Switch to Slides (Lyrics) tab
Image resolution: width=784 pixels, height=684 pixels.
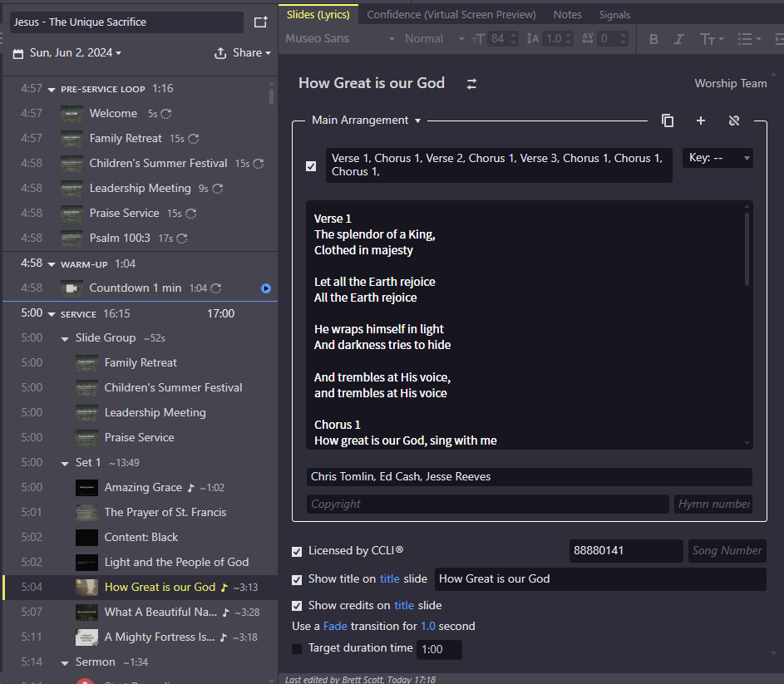(318, 14)
